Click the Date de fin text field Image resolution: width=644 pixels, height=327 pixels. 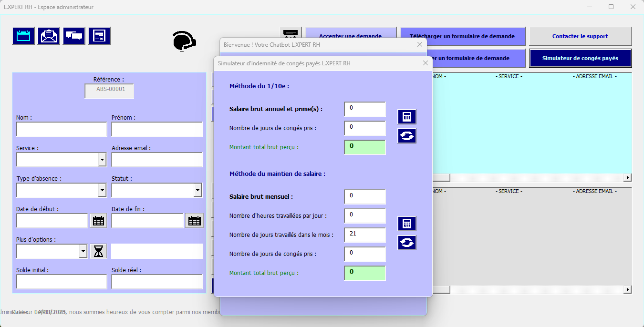148,221
